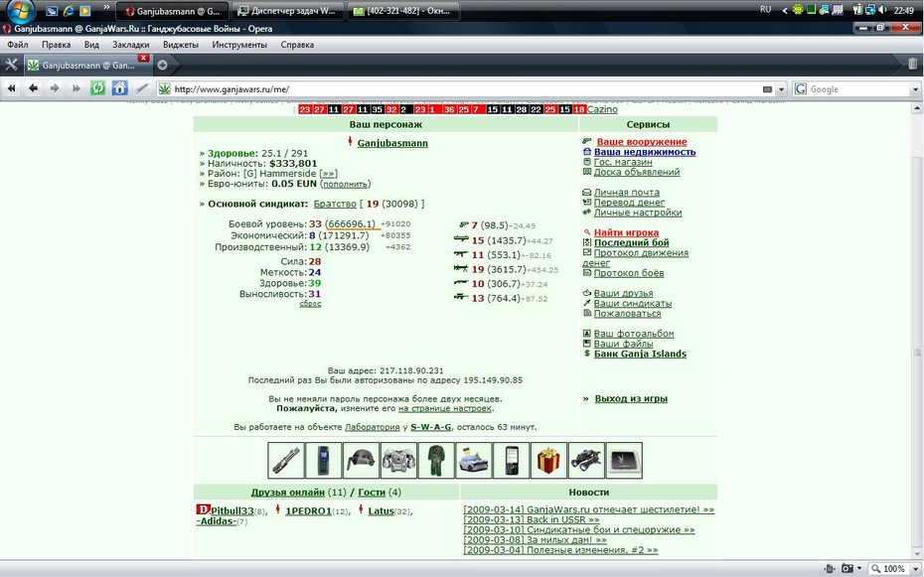The height and width of the screenshot is (577, 924).
Task: Open the Правка menu
Action: [x=56, y=45]
